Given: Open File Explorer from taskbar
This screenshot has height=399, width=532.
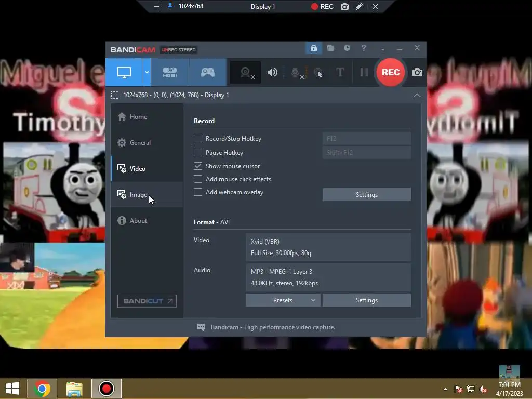Looking at the screenshot, I should 74,389.
